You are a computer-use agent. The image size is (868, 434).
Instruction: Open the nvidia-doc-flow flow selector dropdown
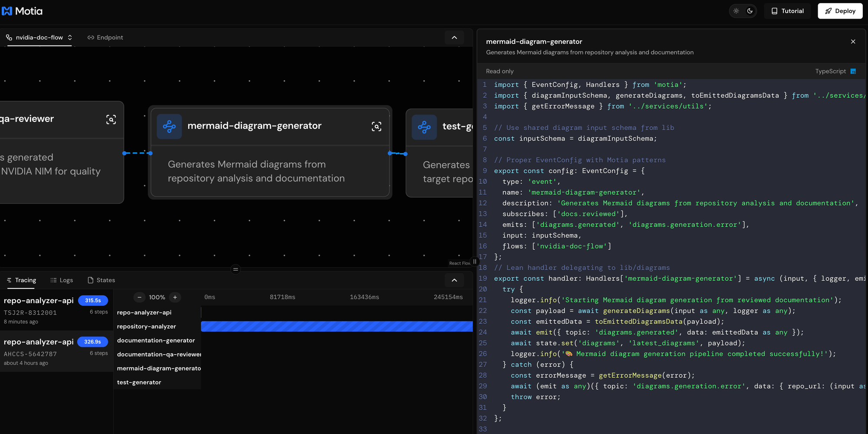click(39, 38)
